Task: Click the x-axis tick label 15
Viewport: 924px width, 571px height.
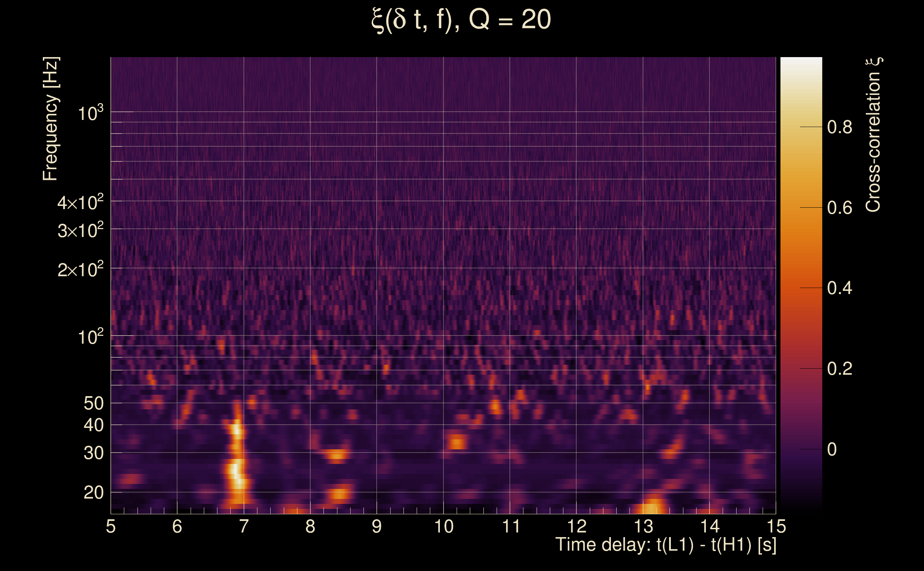Action: 776,526
